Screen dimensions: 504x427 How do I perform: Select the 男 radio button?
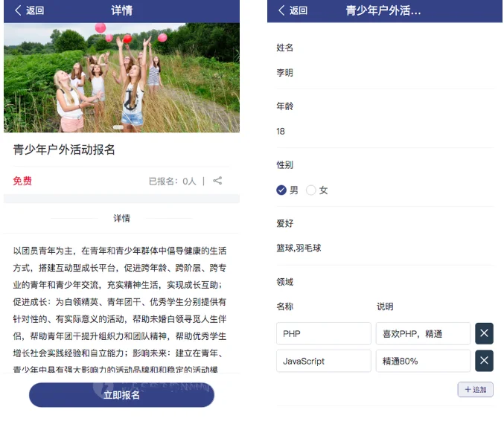tap(281, 190)
